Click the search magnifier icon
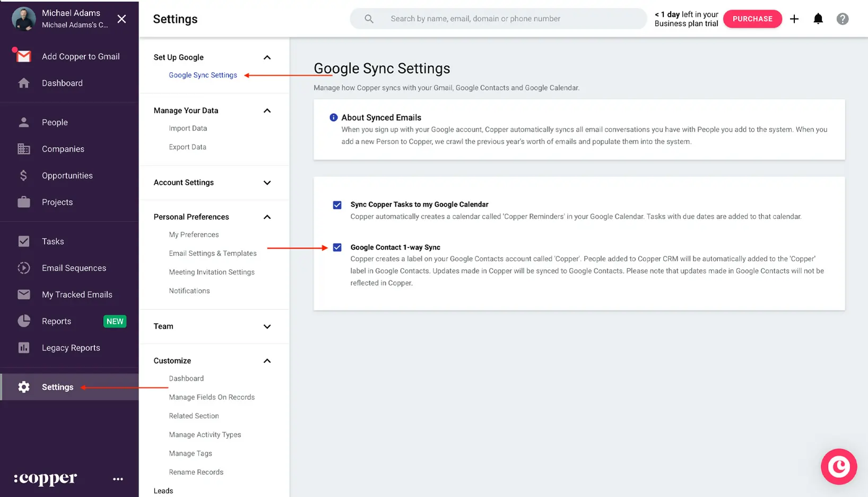Screen dimensions: 868x497 coord(369,19)
